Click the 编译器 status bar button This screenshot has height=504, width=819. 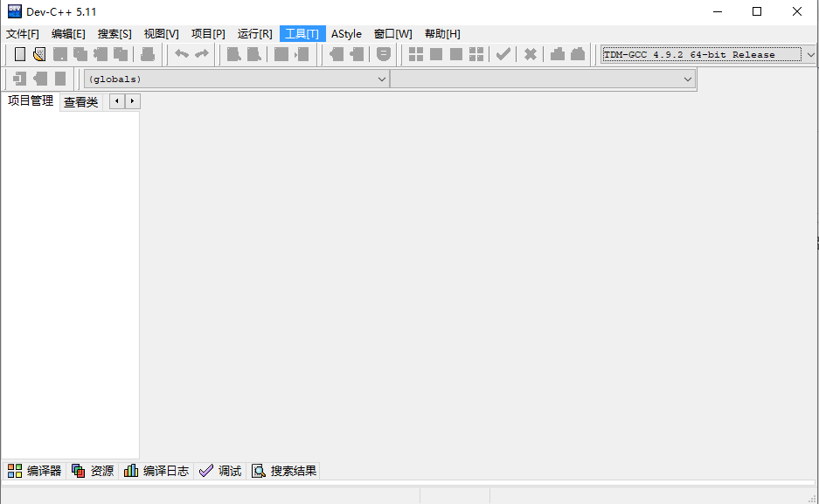(x=33, y=471)
